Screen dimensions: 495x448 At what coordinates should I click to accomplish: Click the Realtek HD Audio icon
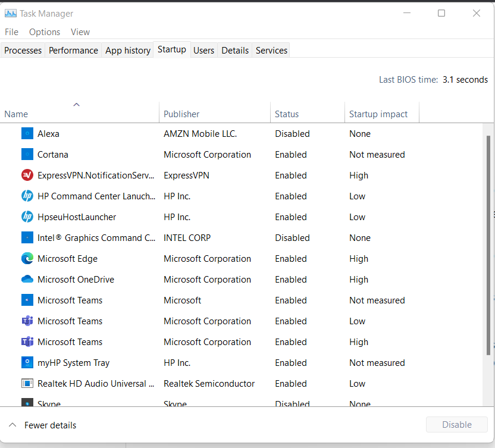[x=27, y=384]
